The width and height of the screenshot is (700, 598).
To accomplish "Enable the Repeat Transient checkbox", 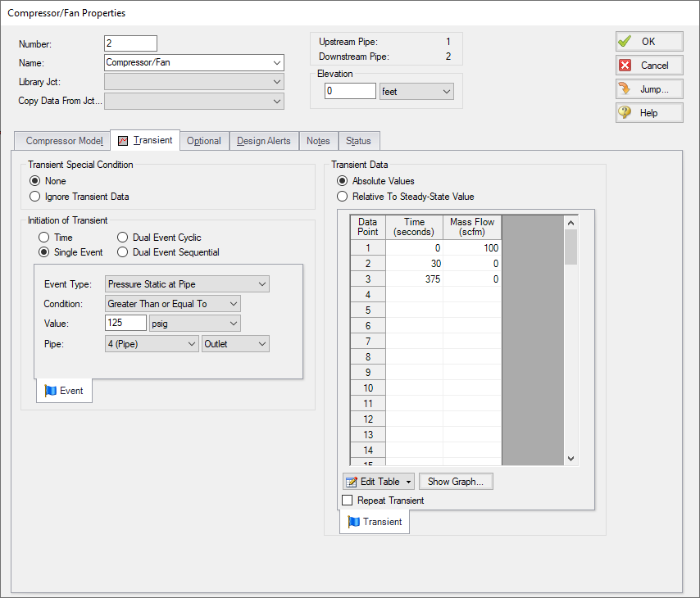I will (348, 501).
